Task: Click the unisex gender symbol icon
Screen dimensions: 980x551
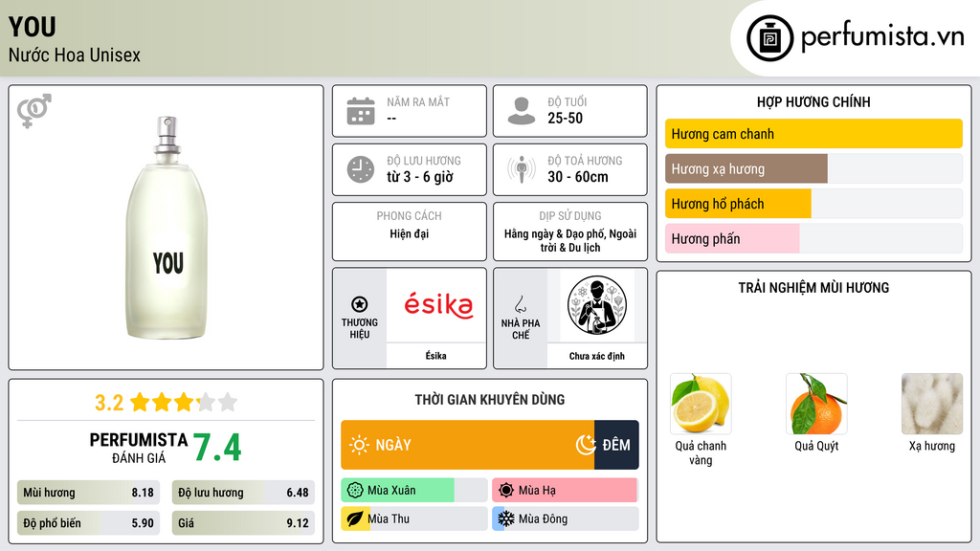Action: tap(33, 111)
